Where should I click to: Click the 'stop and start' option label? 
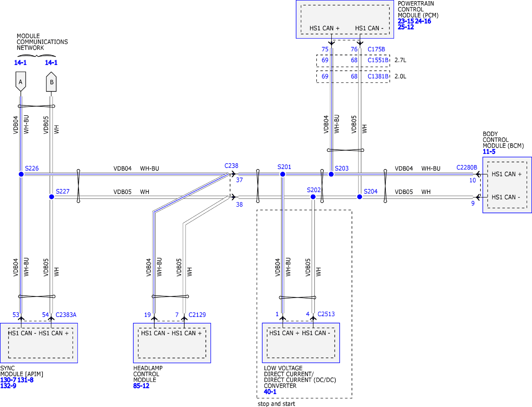[276, 404]
